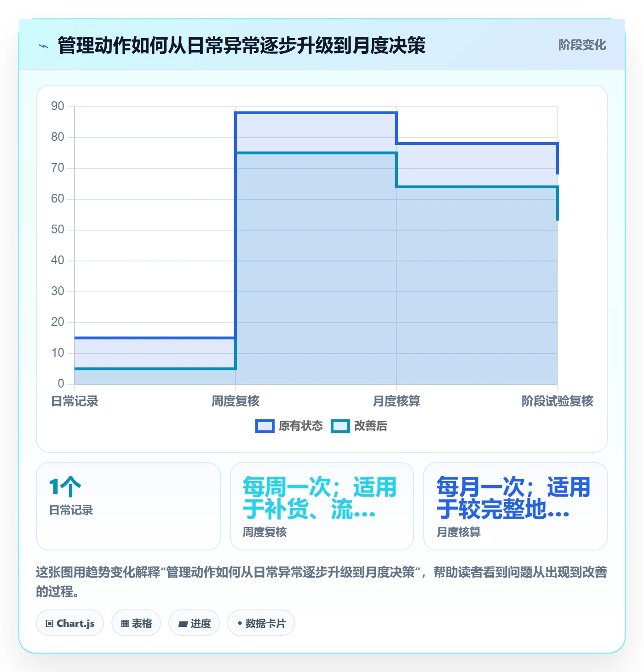The image size is (644, 672).
Task: Click the 表格 chip grid icon
Action: (x=125, y=624)
